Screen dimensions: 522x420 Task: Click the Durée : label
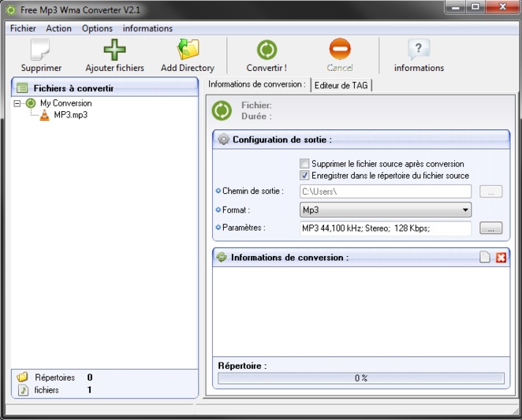point(256,117)
